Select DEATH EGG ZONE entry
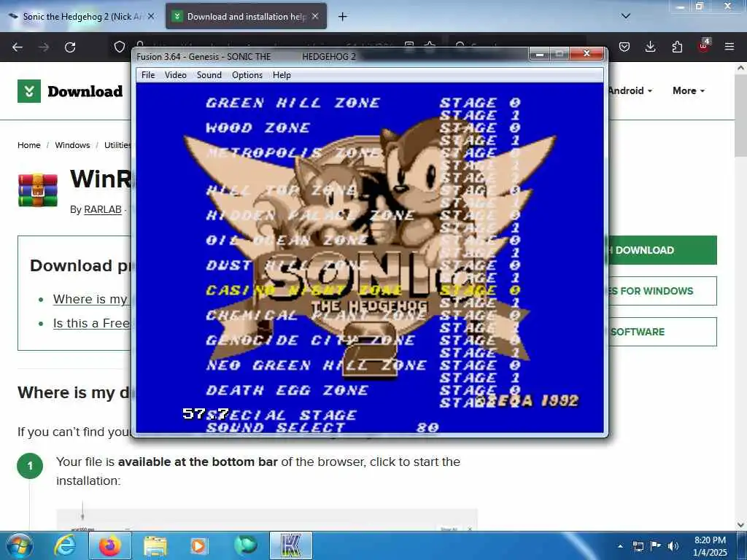Image resolution: width=747 pixels, height=560 pixels. pyautogui.click(x=287, y=391)
